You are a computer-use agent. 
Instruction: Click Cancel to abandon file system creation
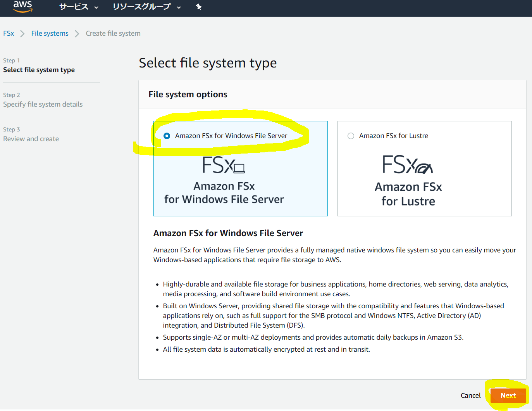(x=470, y=395)
